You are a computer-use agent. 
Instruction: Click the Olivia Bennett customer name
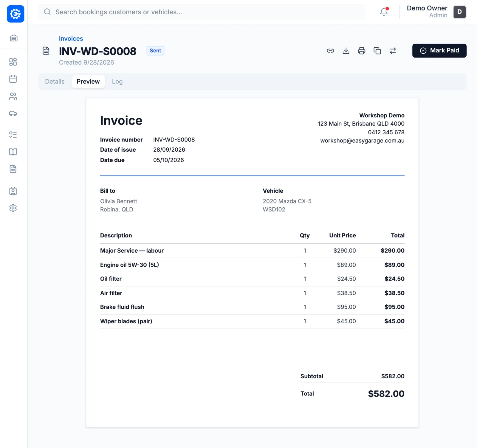tap(119, 201)
